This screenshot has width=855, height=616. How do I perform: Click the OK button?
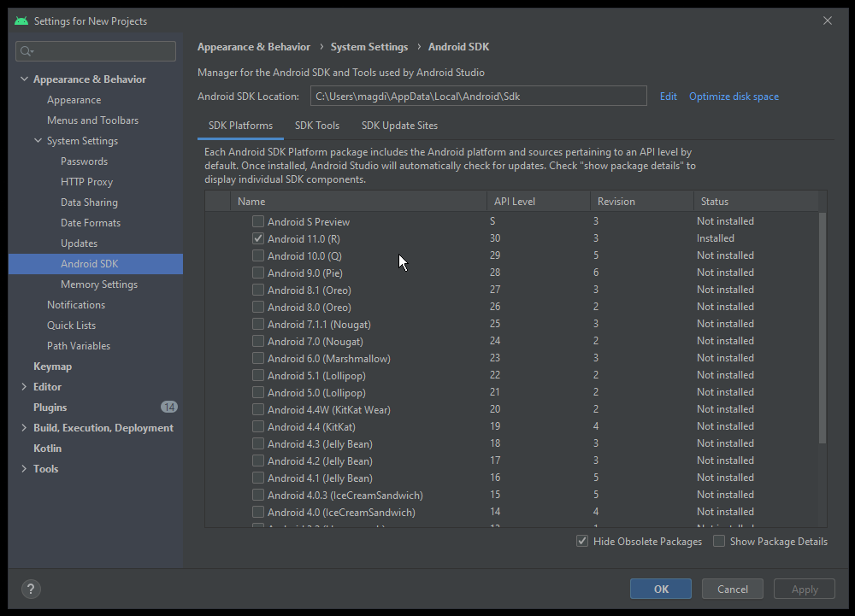661,589
